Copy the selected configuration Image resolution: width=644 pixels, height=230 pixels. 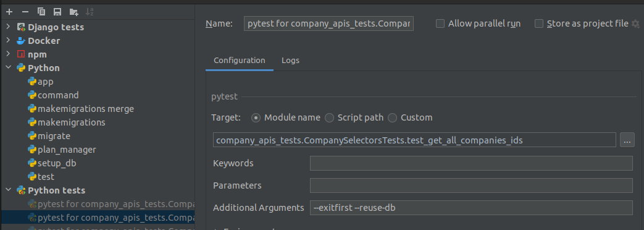click(41, 12)
